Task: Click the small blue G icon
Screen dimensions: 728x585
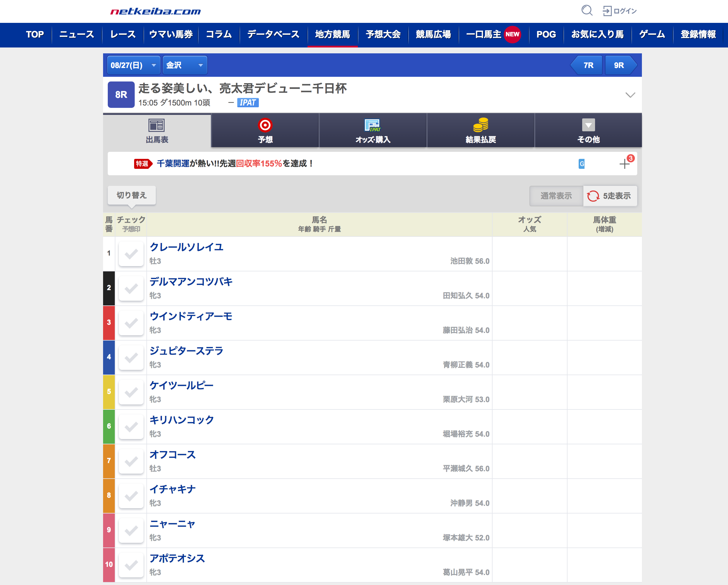Action: 582,164
